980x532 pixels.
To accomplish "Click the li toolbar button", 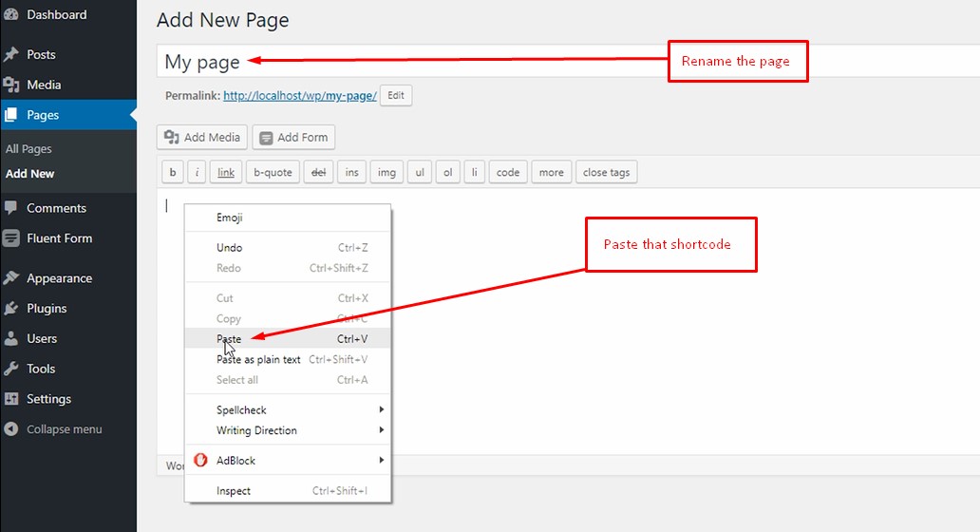I will pos(475,172).
